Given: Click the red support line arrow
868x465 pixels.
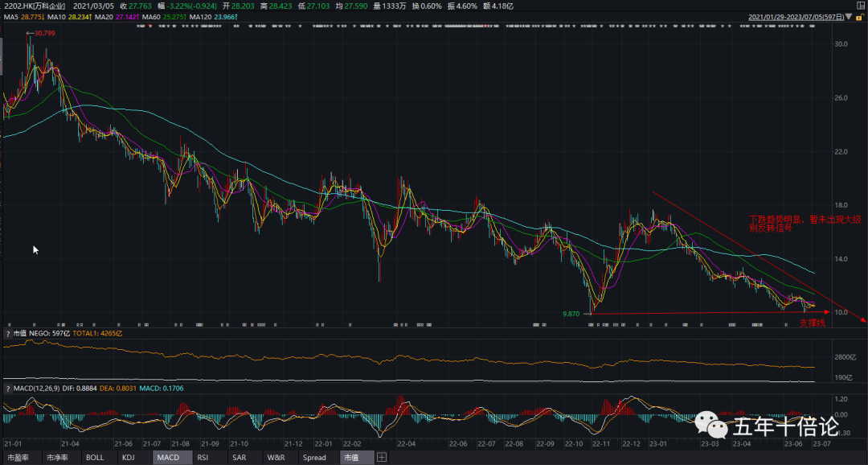Looking at the screenshot, I should click(826, 313).
